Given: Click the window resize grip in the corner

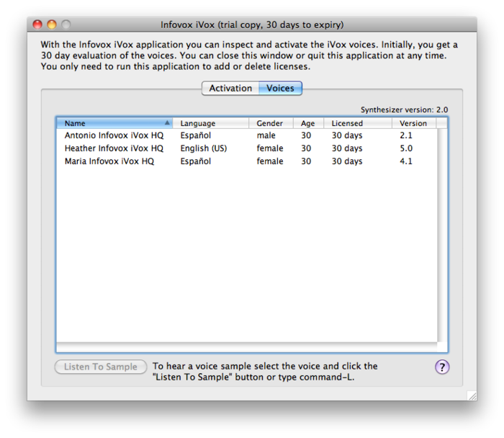Looking at the screenshot, I should (x=472, y=395).
